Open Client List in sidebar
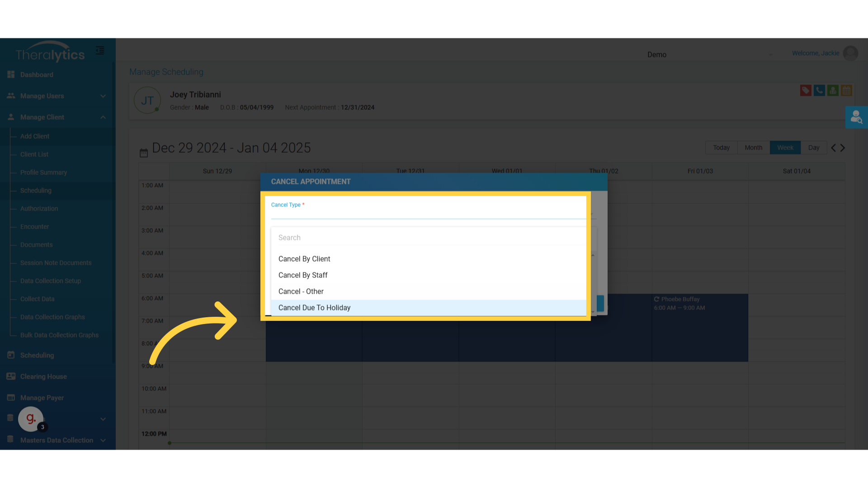868x488 pixels. 34,155
